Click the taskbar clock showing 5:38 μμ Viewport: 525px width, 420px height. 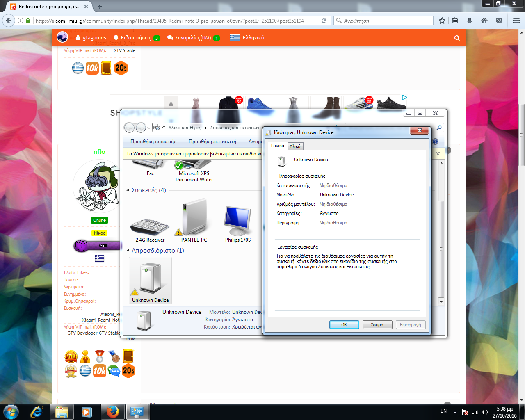tap(504, 412)
